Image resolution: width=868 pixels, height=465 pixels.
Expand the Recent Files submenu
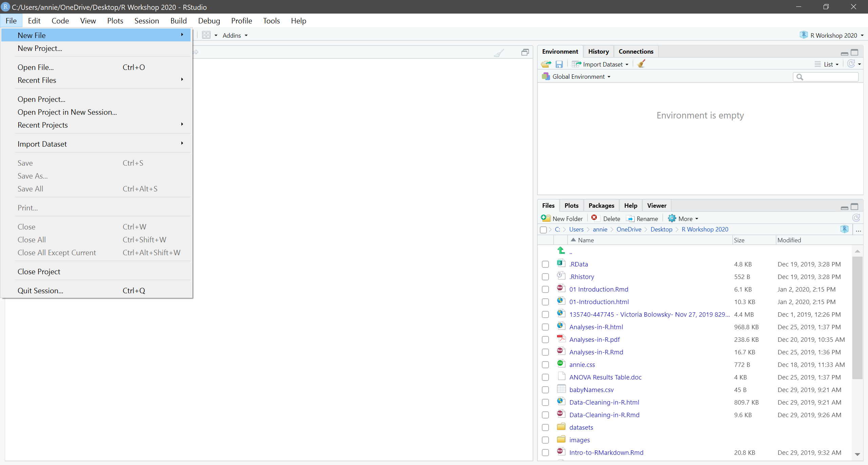[96, 80]
